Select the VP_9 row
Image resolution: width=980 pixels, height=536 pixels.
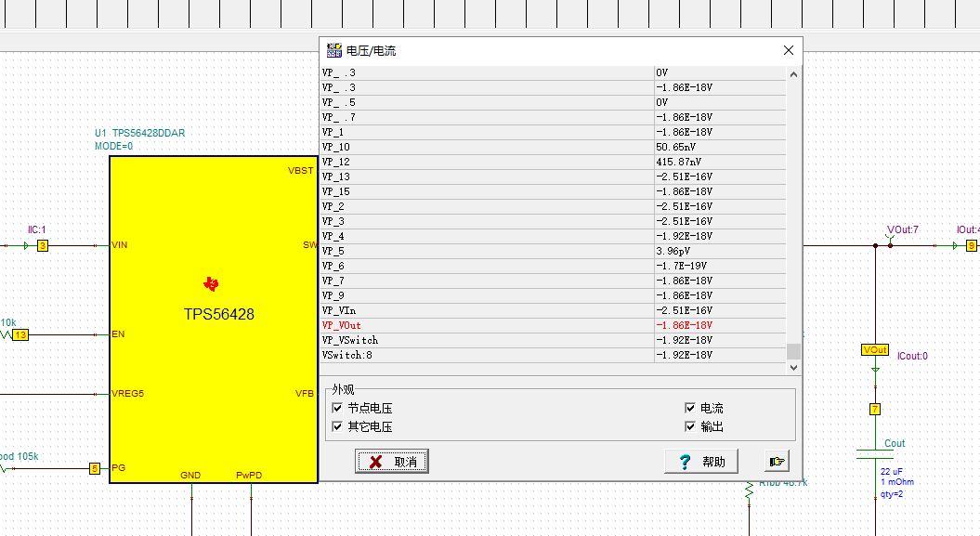pos(553,295)
